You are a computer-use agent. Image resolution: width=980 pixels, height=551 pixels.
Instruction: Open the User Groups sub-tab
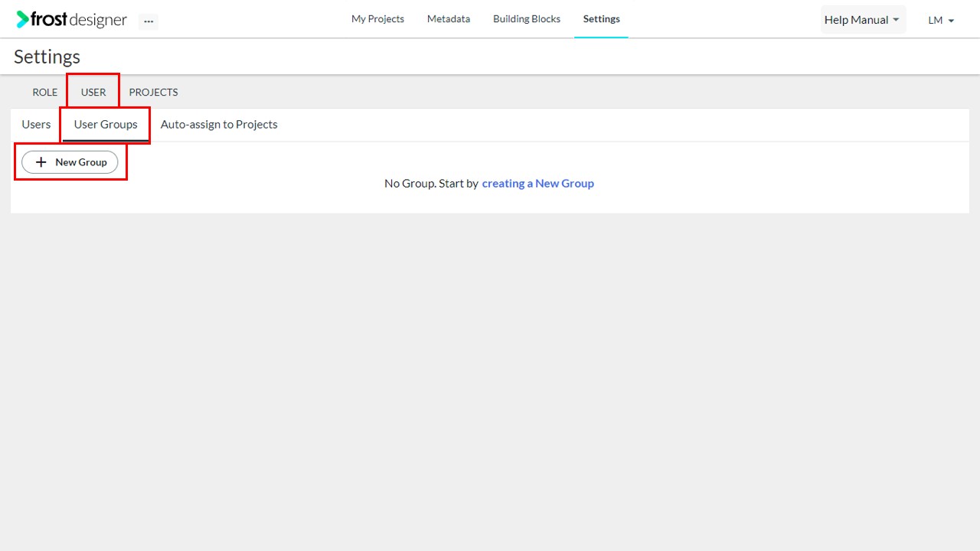106,125
